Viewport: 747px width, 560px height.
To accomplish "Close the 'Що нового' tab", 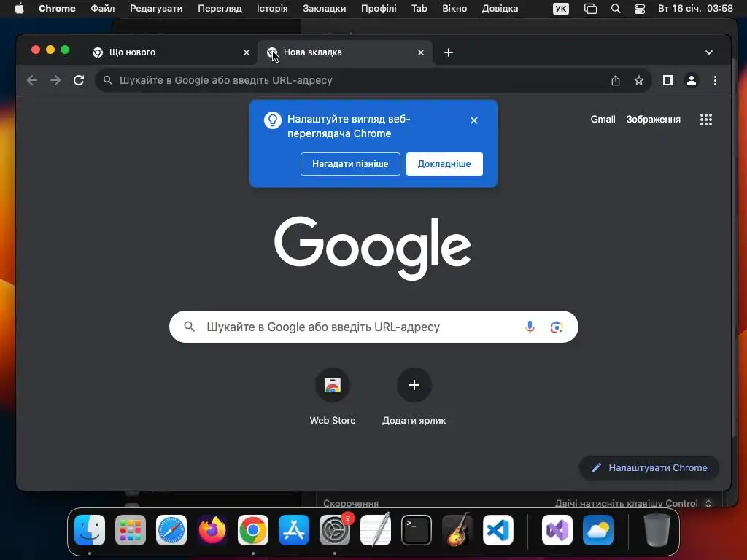I will point(247,52).
